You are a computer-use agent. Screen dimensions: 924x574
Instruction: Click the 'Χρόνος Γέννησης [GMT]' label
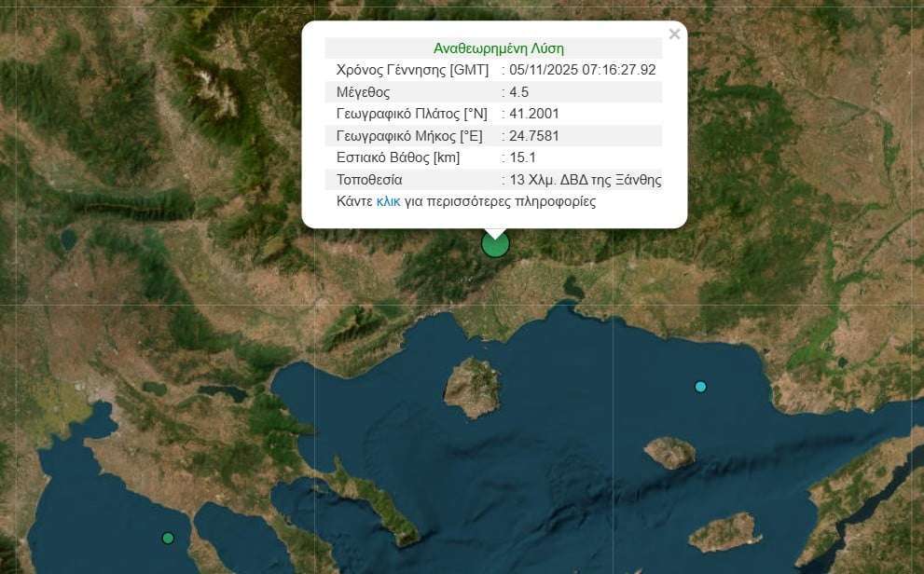tap(412, 70)
